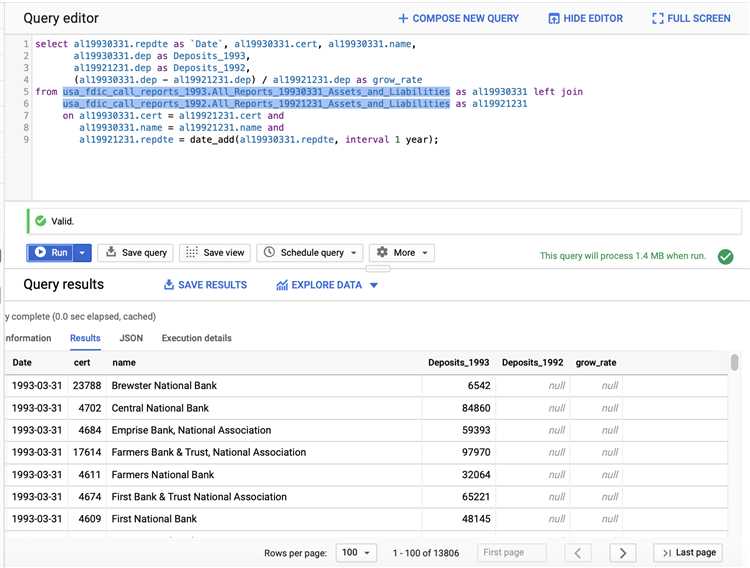Select the Farmers National Bank cell

tap(163, 474)
